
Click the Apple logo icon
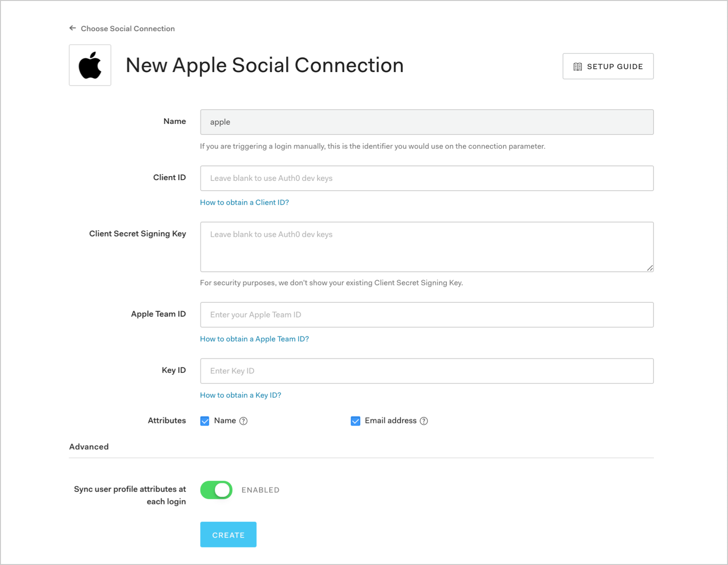click(x=90, y=65)
